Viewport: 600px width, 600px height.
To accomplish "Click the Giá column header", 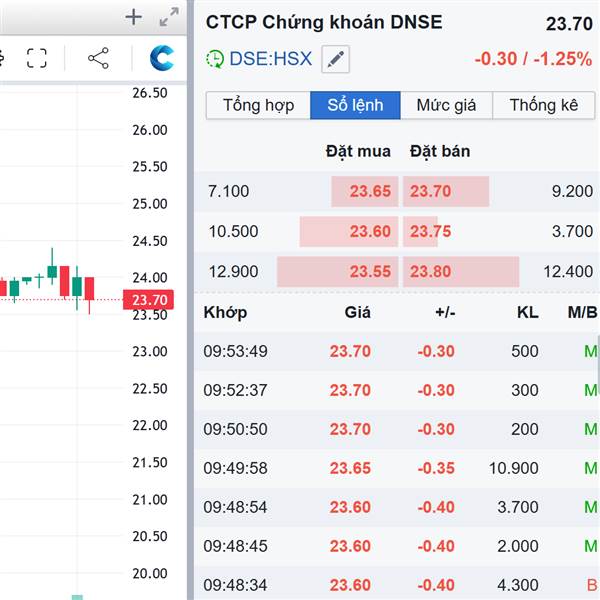I will coord(357,313).
